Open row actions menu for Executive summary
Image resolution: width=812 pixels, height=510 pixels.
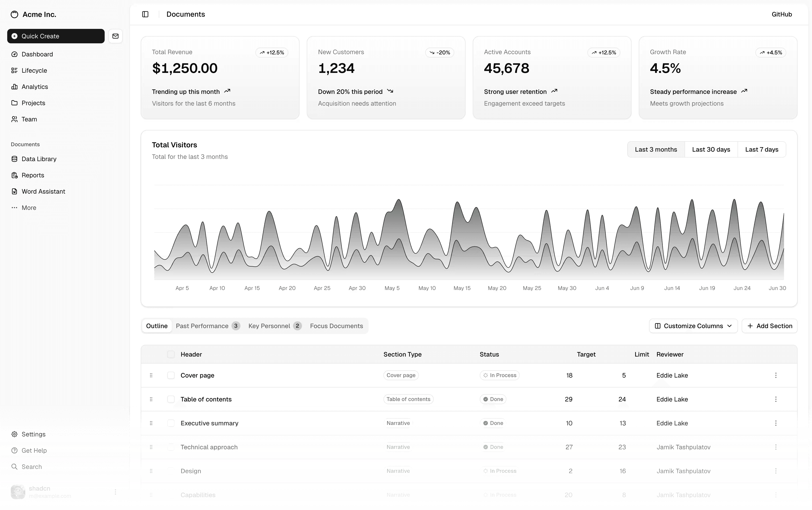776,423
